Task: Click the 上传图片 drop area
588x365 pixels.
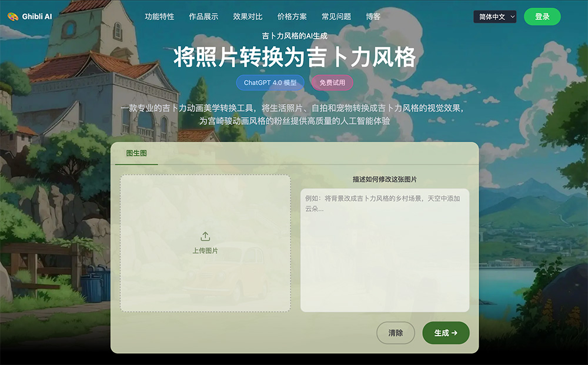Action: coord(205,243)
